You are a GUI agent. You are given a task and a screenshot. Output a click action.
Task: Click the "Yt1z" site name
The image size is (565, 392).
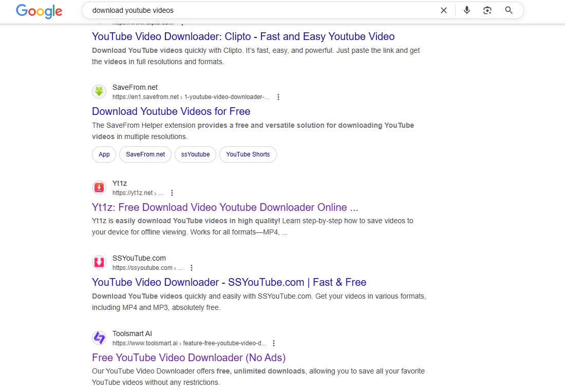(x=120, y=183)
